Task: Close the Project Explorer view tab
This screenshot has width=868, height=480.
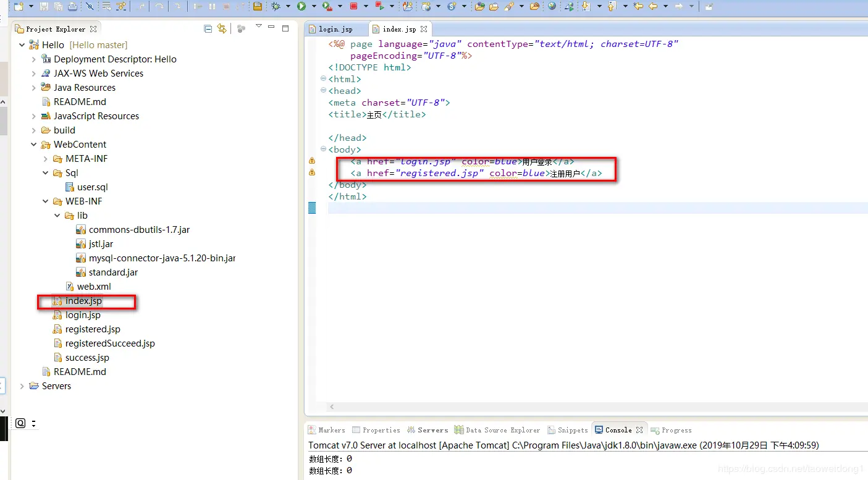Action: (93, 29)
